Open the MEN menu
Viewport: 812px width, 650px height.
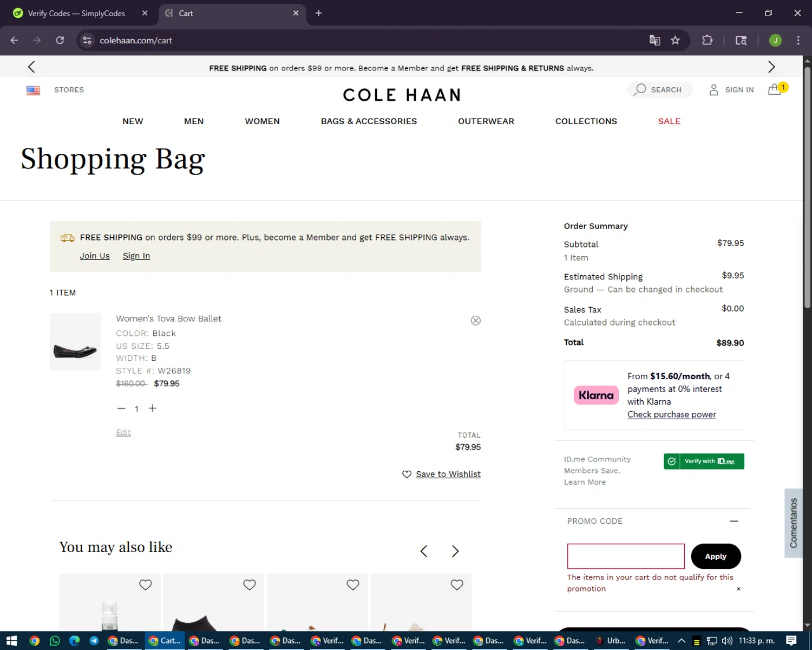point(194,121)
